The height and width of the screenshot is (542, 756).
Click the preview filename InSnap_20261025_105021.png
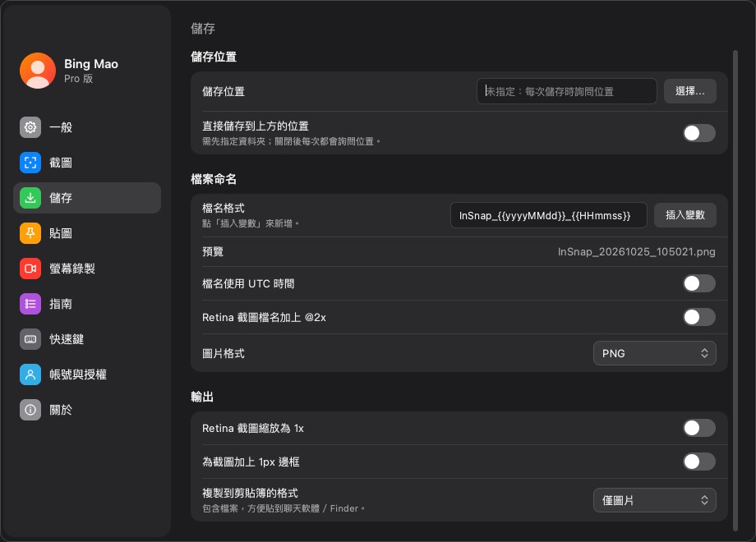[636, 251]
